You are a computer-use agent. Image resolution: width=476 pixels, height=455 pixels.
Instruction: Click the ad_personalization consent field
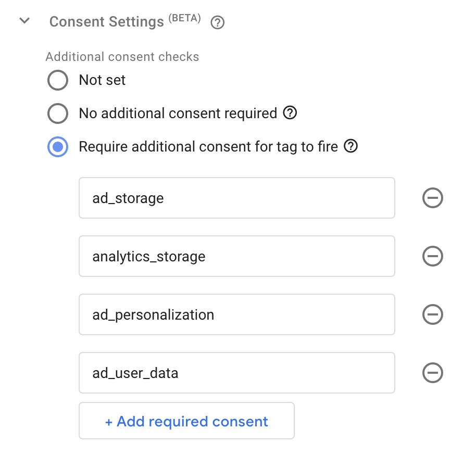(237, 314)
